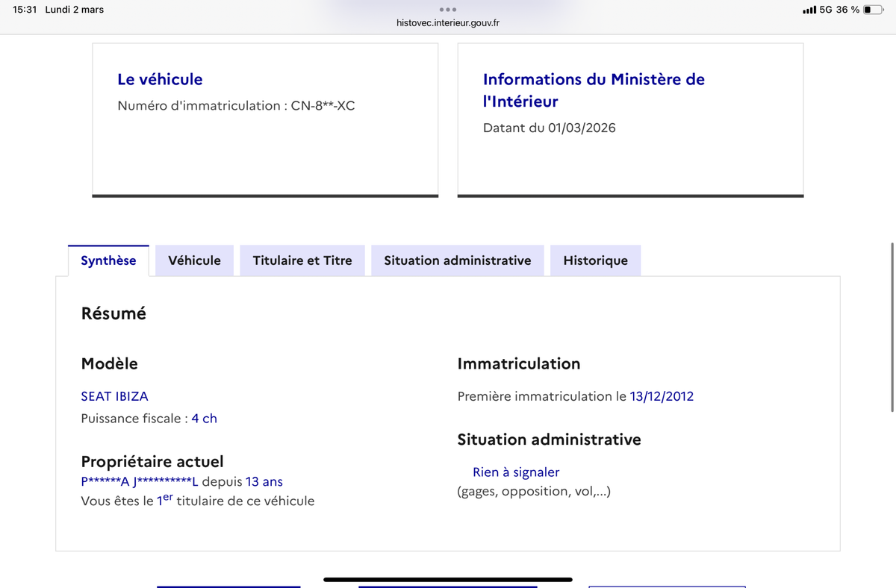Tap the battery icon in status bar

point(873,10)
